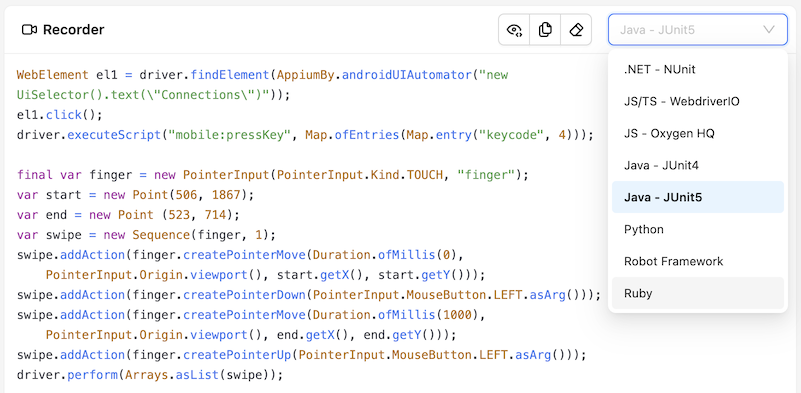Click the 'WebElement el1' code line
This screenshot has width=801, height=393.
pos(263,75)
